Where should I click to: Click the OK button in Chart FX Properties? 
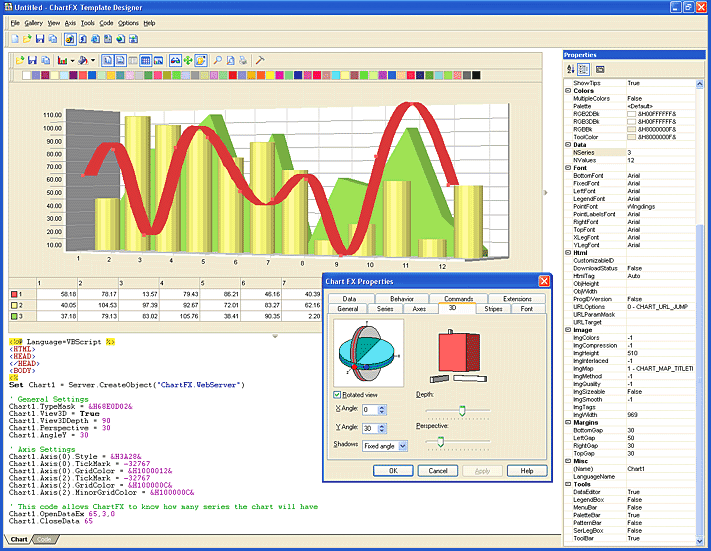[393, 471]
